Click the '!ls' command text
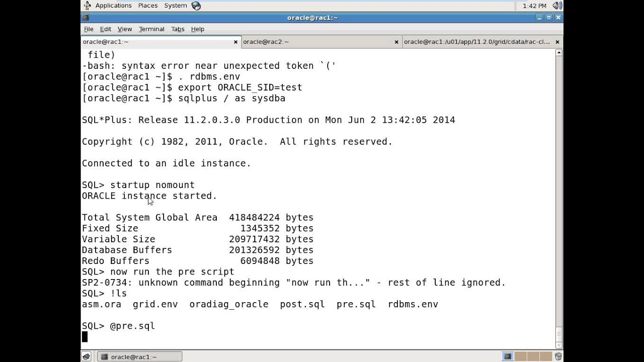 tap(119, 293)
